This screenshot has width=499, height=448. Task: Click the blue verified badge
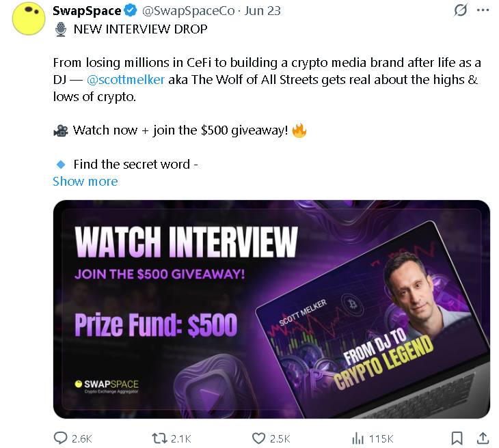point(131,10)
